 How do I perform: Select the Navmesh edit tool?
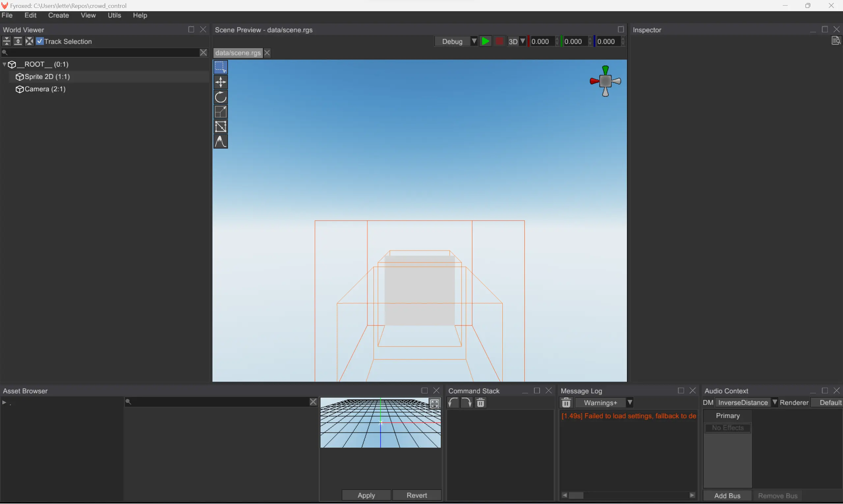220,127
